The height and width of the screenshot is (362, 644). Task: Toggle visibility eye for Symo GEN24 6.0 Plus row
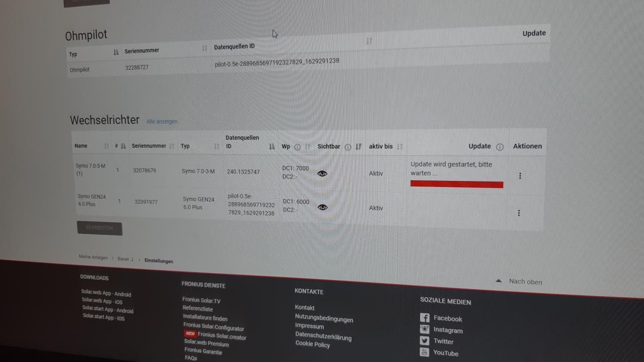pyautogui.click(x=323, y=207)
